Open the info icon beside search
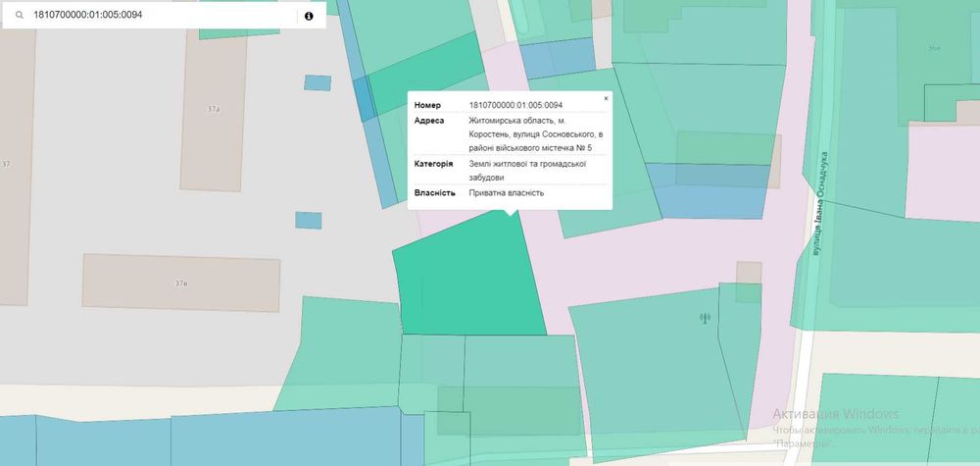 click(309, 16)
